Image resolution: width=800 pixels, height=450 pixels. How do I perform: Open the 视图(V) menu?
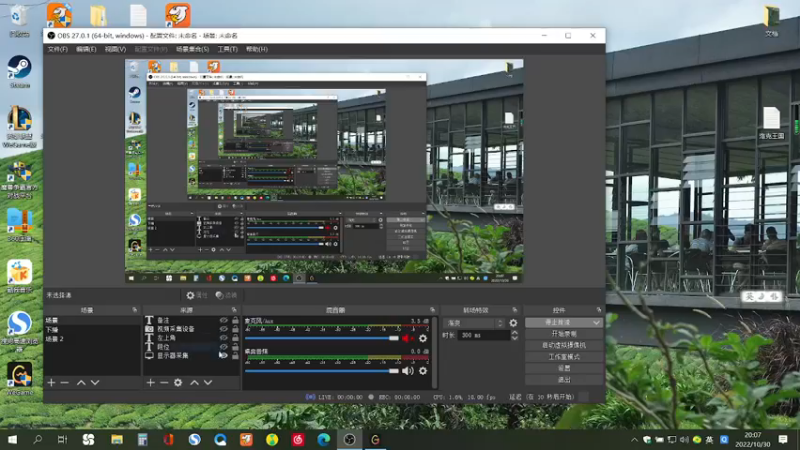point(115,49)
